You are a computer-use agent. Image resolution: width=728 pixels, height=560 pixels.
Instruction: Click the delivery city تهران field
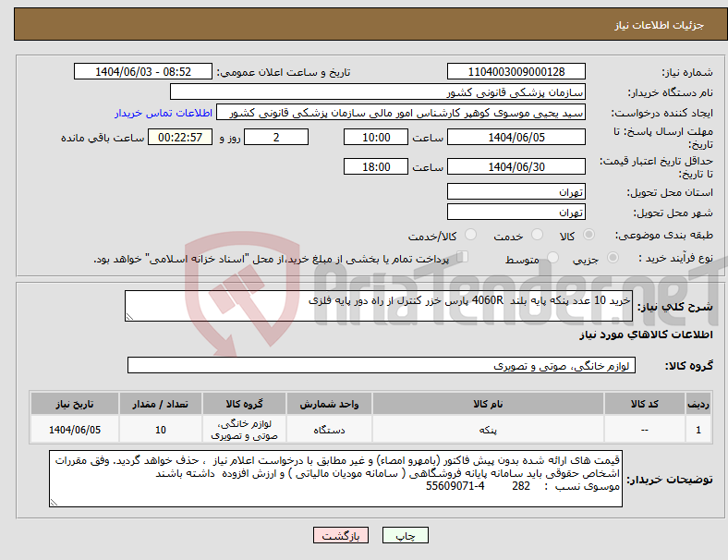[516, 212]
